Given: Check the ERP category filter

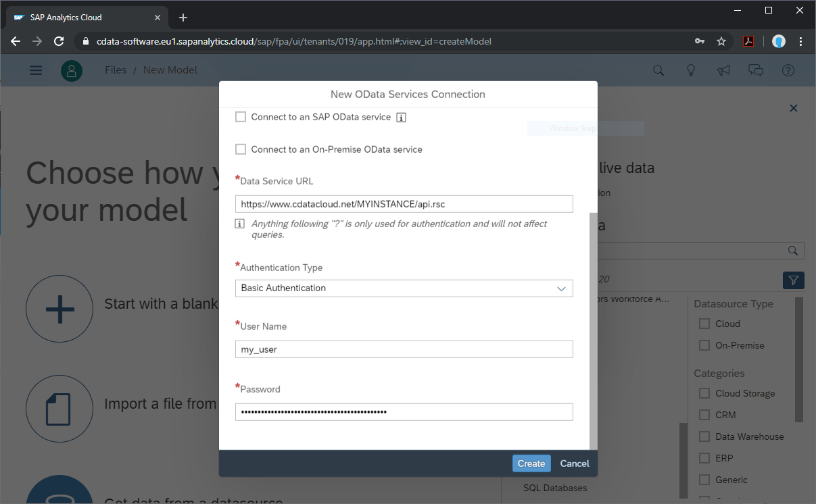Looking at the screenshot, I should 703,457.
